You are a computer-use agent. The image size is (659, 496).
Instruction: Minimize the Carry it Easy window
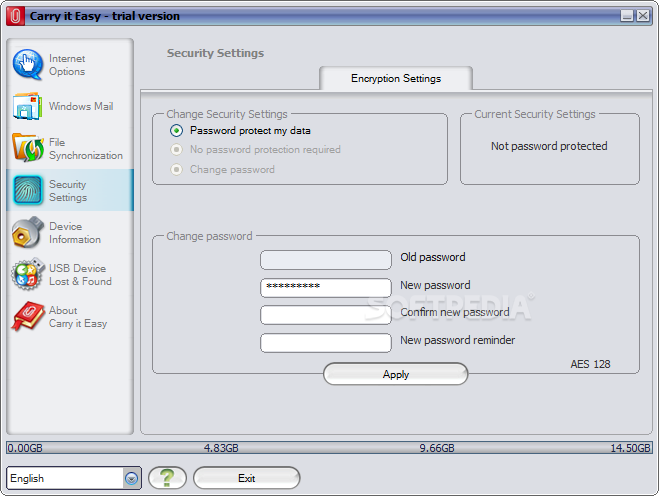click(x=627, y=16)
